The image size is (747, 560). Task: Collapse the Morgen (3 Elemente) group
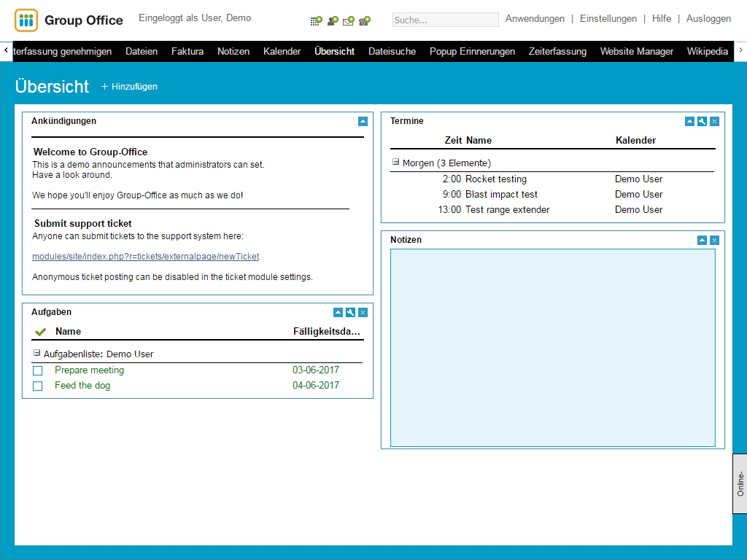395,163
